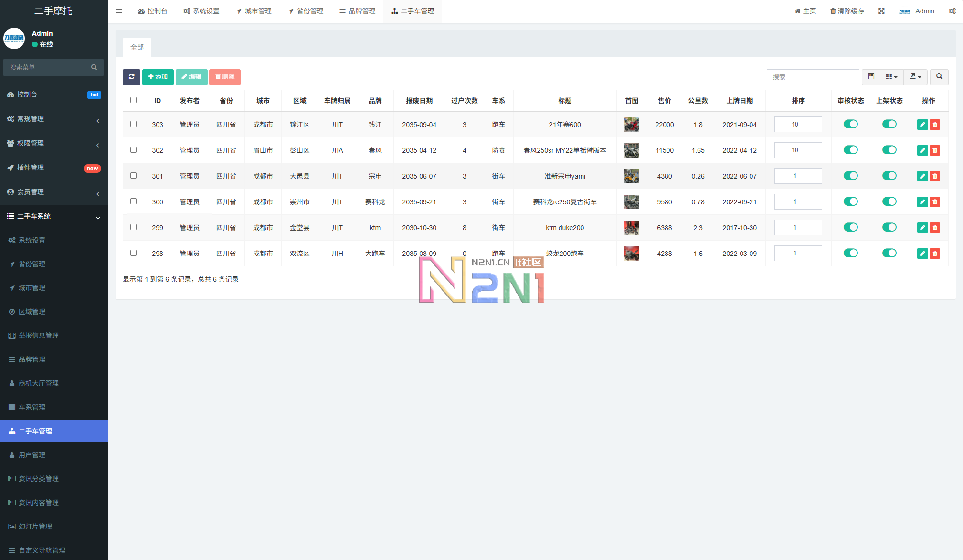Open 车系管理 in the sidebar
Screen dimensions: 963x560
point(32,407)
